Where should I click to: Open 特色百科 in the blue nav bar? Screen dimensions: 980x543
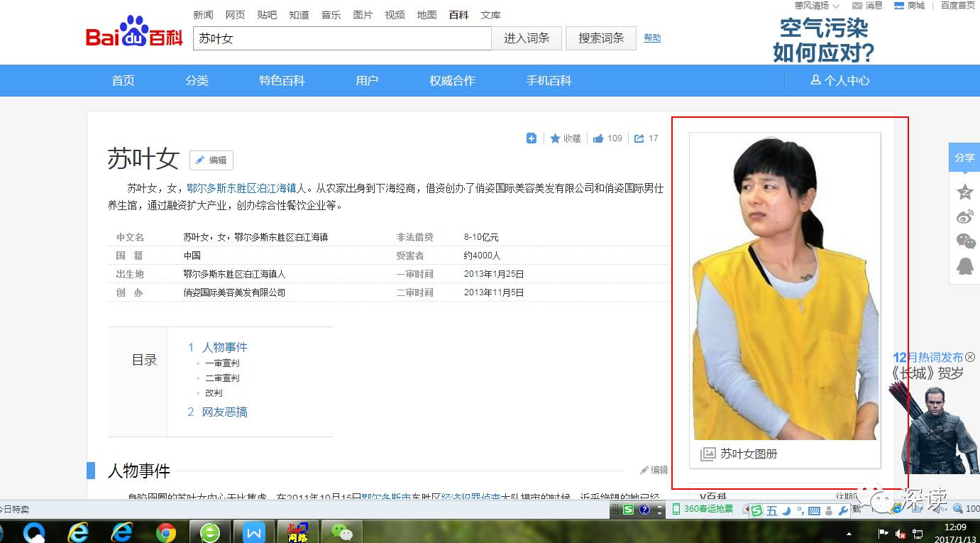tap(282, 80)
